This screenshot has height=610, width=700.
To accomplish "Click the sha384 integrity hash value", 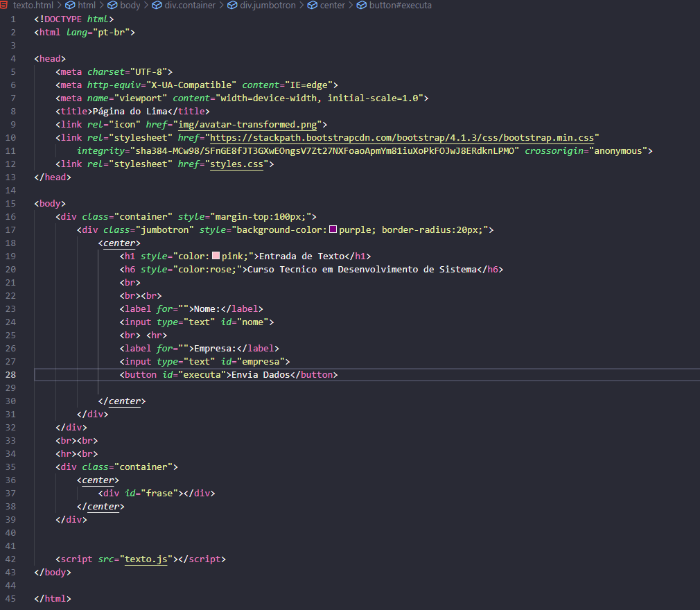I will pos(324,151).
